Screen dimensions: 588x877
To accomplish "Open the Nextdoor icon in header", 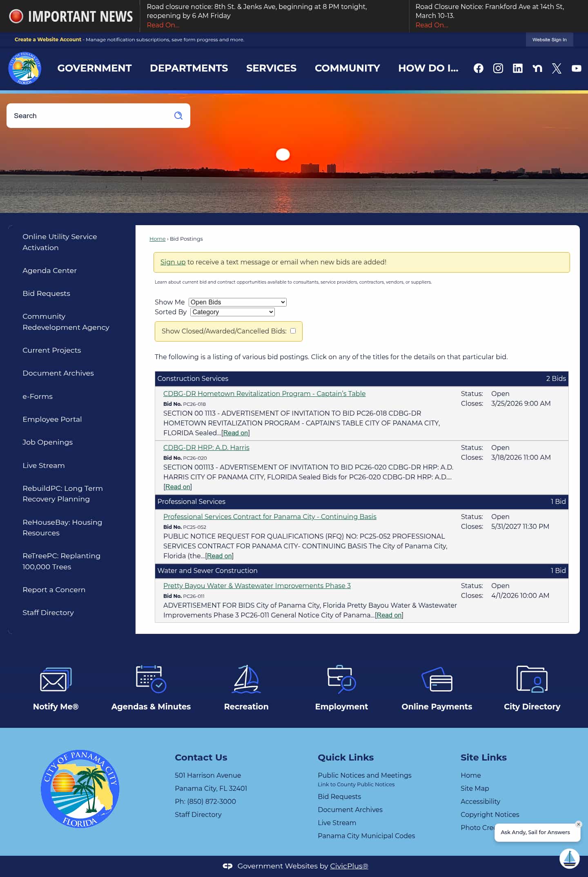I will [537, 68].
